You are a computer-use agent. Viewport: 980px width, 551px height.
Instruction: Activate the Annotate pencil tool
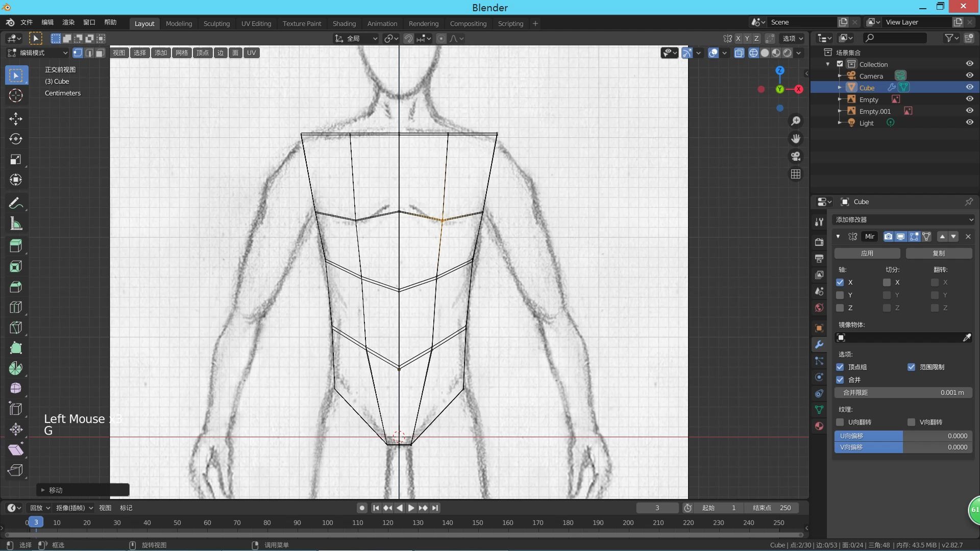tap(16, 204)
